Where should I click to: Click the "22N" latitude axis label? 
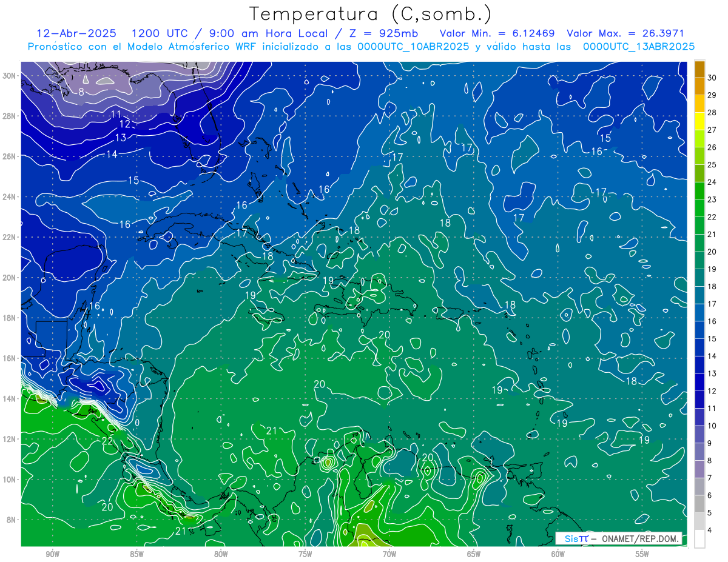click(x=9, y=237)
